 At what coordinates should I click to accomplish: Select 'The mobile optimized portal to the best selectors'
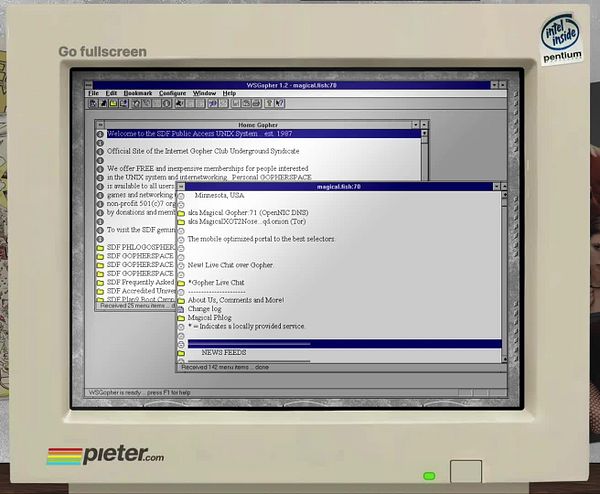[261, 239]
